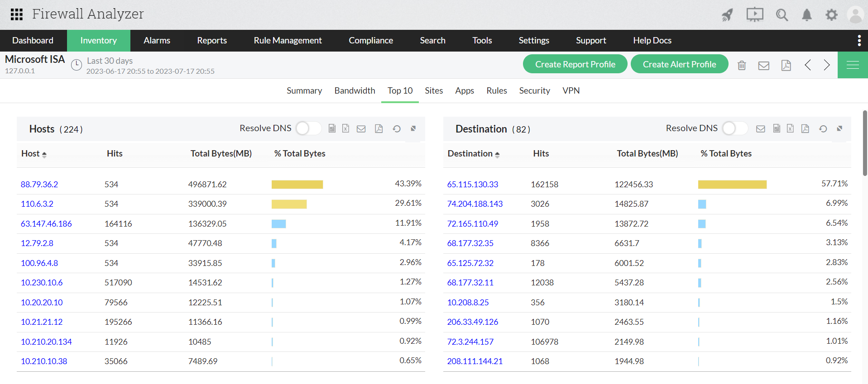
Task: Export Destination table as CSV
Action: (x=777, y=129)
